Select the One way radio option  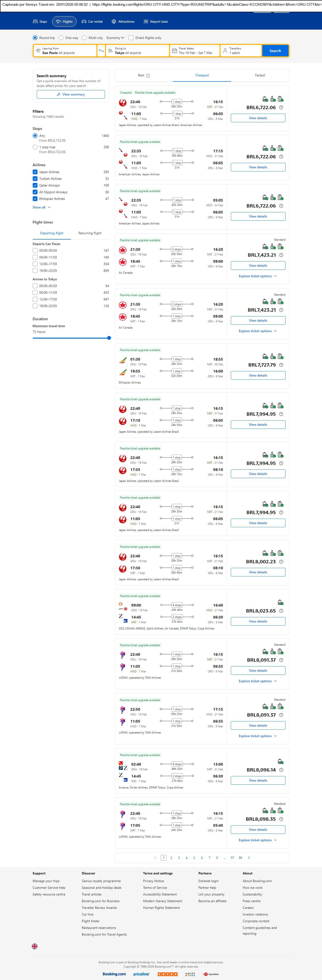coord(61,38)
